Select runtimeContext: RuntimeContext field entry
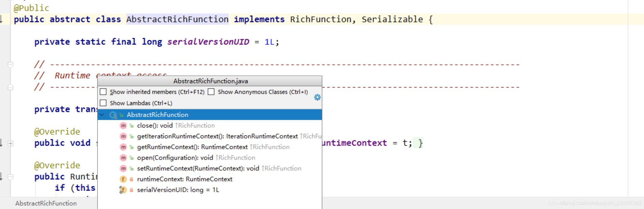Viewport: 644px width, 209px height. [210, 179]
